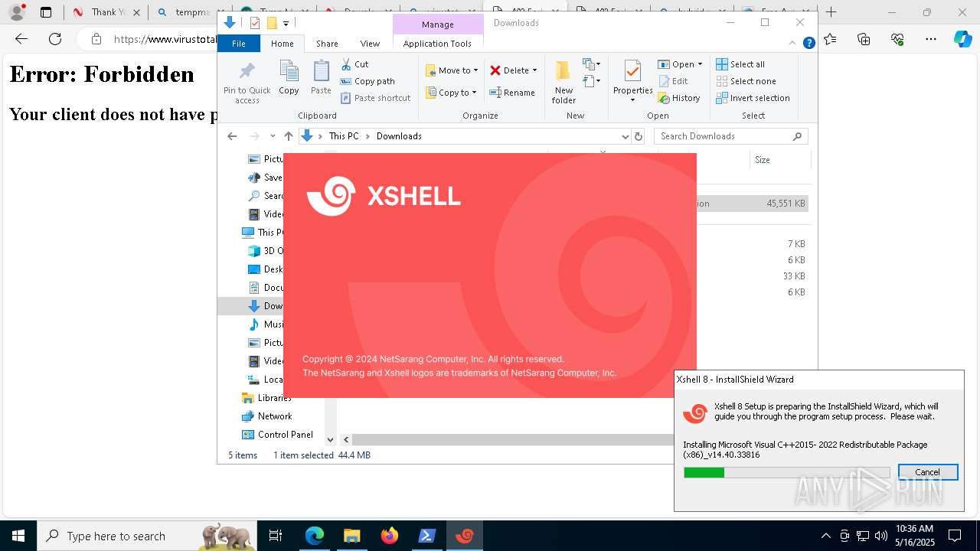
Task: Click History in the Open group
Action: [679, 98]
